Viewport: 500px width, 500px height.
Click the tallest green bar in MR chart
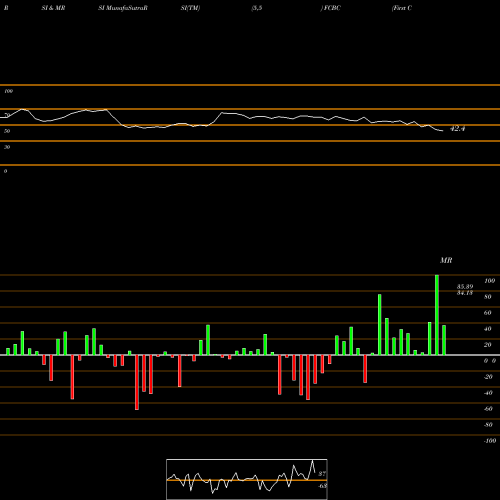point(437,315)
